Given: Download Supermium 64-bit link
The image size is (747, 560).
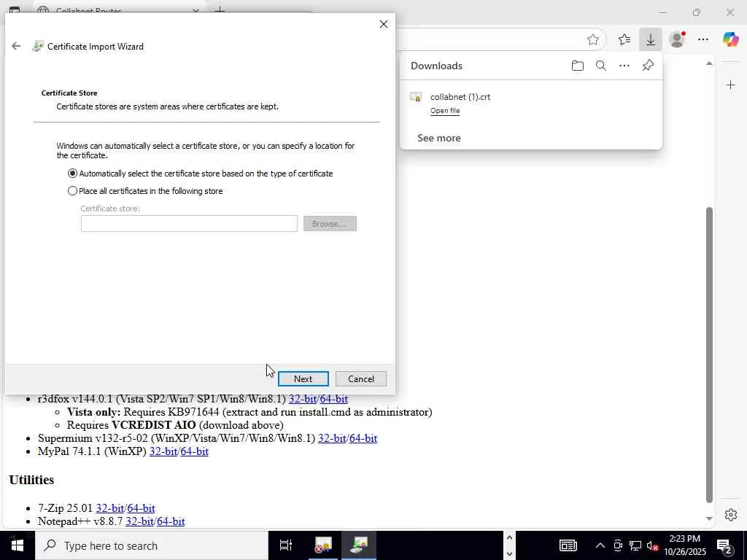Looking at the screenshot, I should 363,438.
